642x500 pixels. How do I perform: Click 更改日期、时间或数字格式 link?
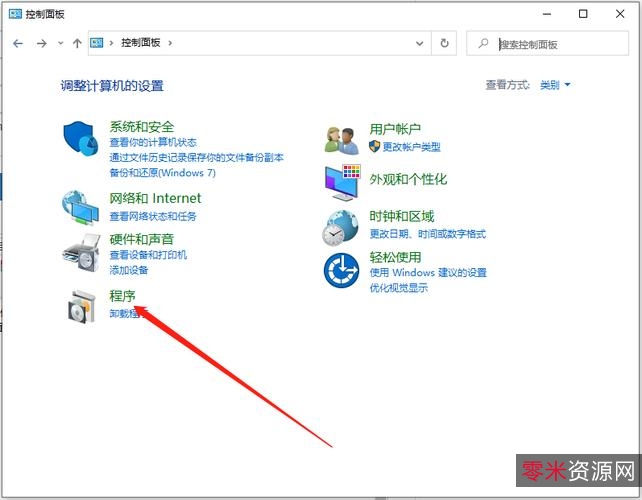click(428, 234)
